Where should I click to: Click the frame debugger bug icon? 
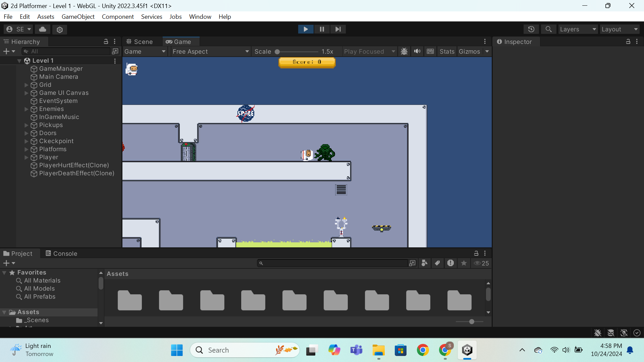404,51
